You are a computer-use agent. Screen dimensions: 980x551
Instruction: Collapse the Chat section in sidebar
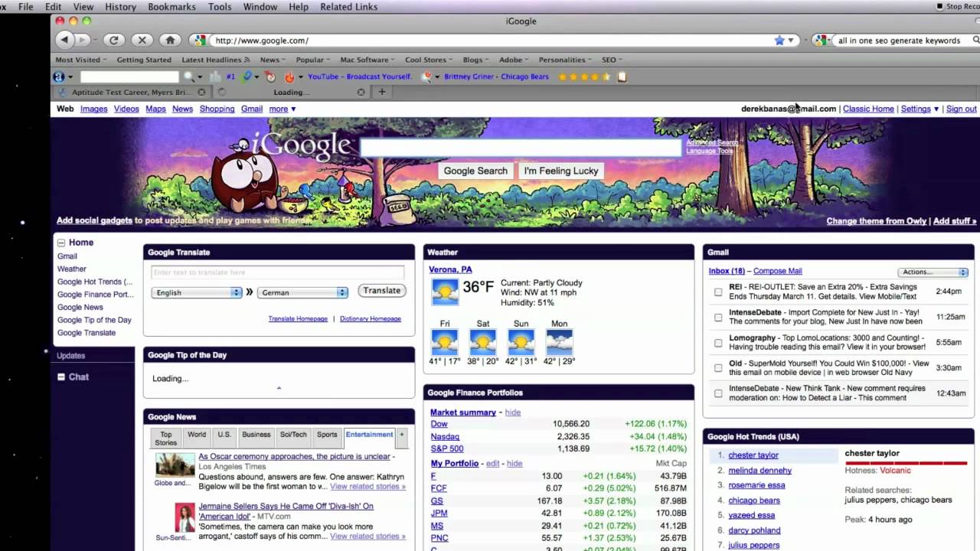click(x=61, y=377)
